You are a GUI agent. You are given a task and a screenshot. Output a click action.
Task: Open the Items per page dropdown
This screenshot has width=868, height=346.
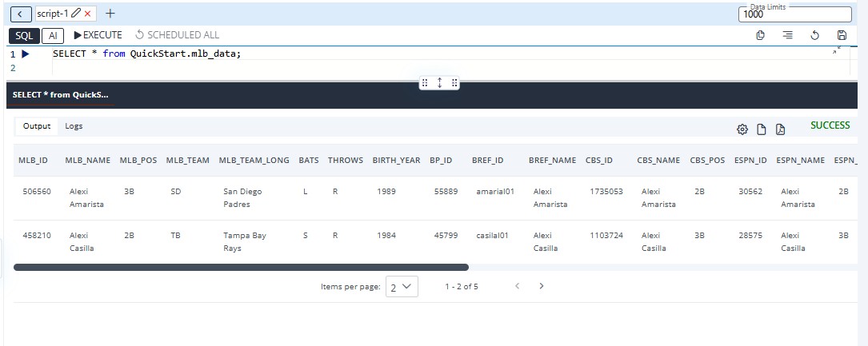tap(402, 286)
